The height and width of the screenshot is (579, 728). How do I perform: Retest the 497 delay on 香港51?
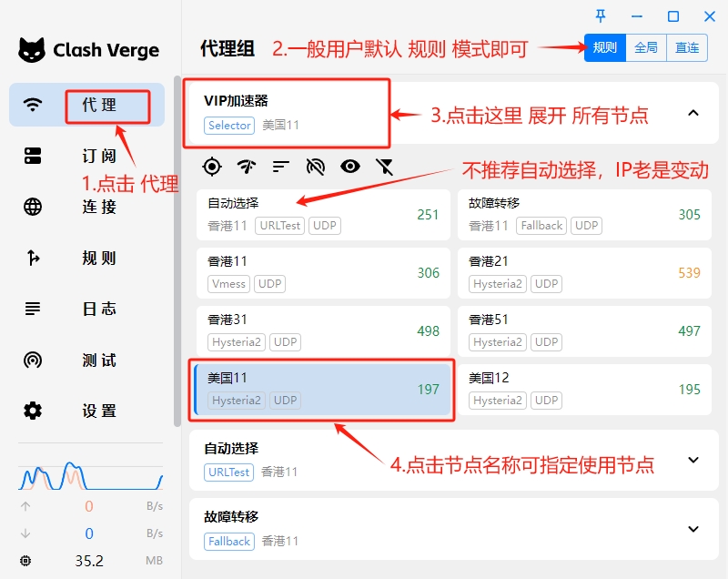[689, 331]
